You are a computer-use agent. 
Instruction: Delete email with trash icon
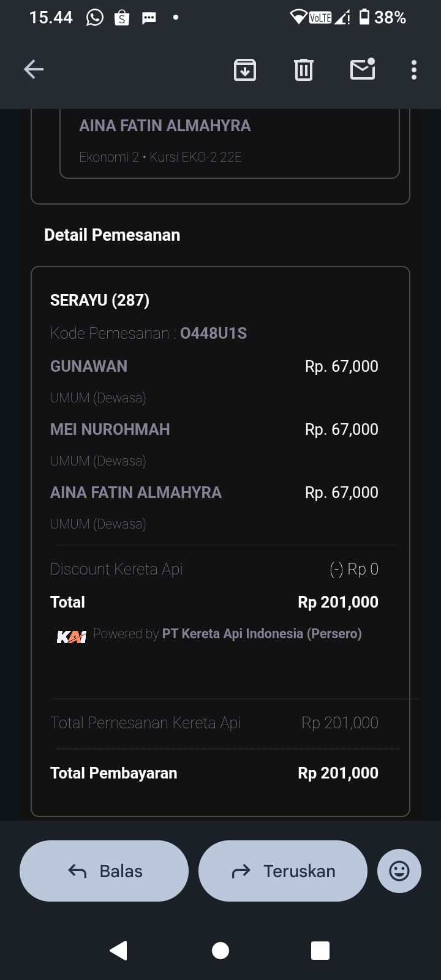(304, 70)
